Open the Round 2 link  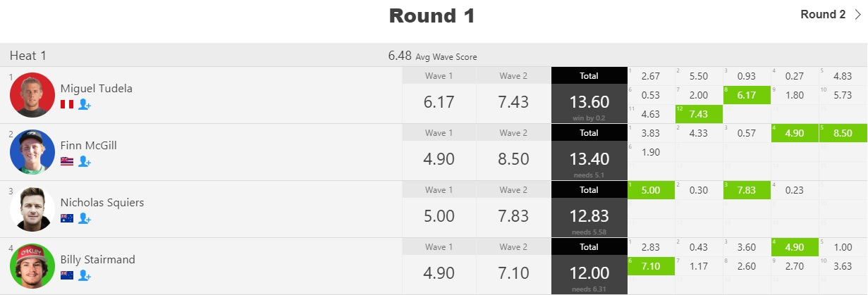click(x=823, y=14)
